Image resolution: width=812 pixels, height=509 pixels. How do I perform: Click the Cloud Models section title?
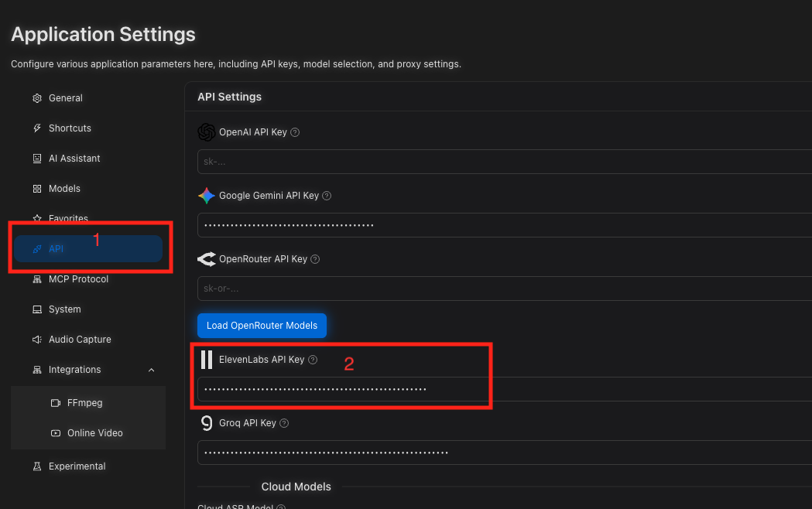296,487
